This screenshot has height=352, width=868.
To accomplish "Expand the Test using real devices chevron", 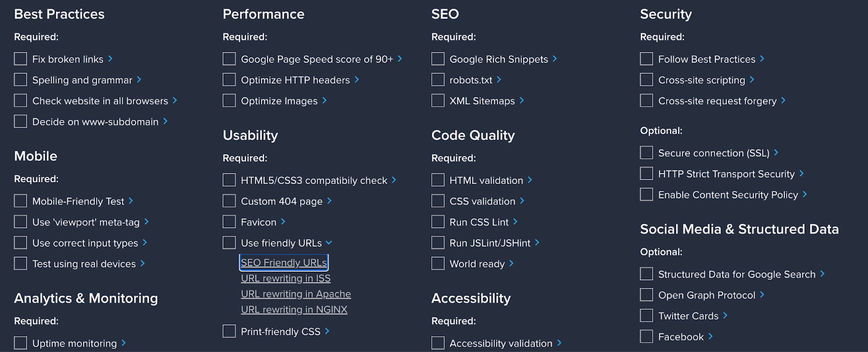I will click(x=143, y=263).
